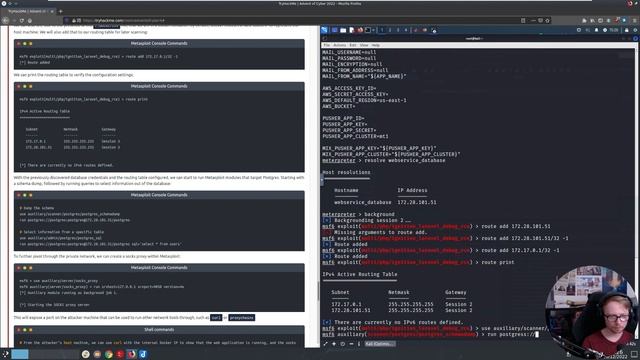Click the proxychains tag in page text

click(x=241, y=317)
